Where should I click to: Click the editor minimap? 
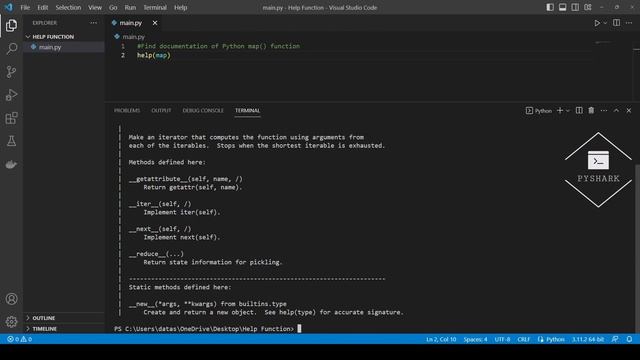tap(603, 42)
